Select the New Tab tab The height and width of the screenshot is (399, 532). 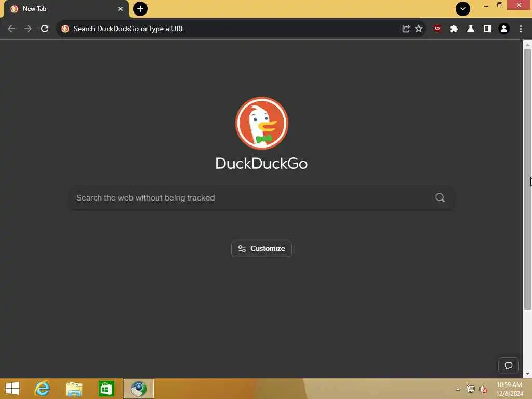[x=66, y=9]
